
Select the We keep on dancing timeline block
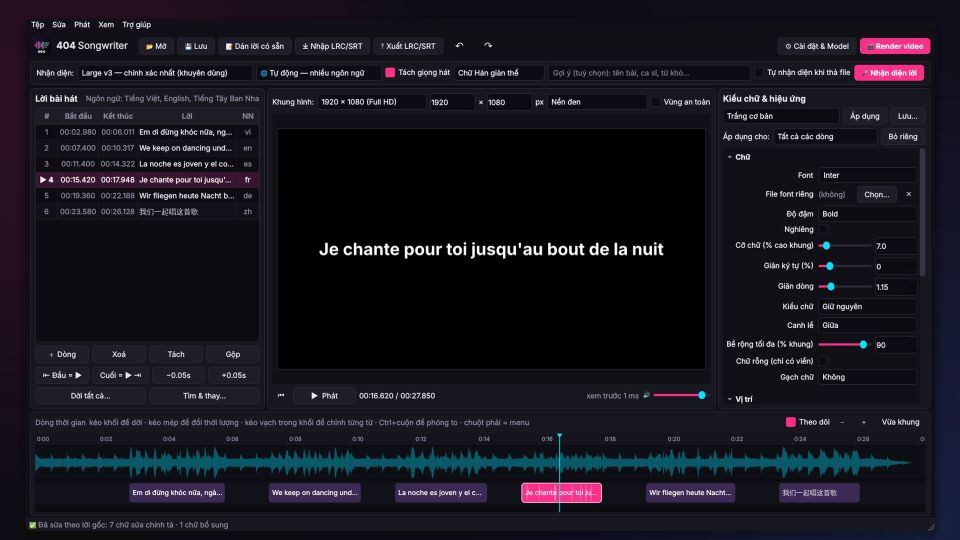coord(315,493)
